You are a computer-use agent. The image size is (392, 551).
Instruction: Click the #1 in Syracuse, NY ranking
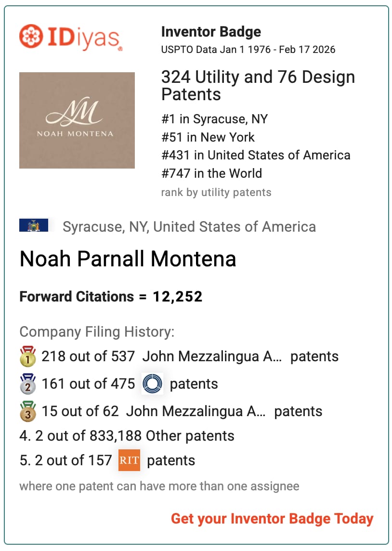(x=214, y=119)
